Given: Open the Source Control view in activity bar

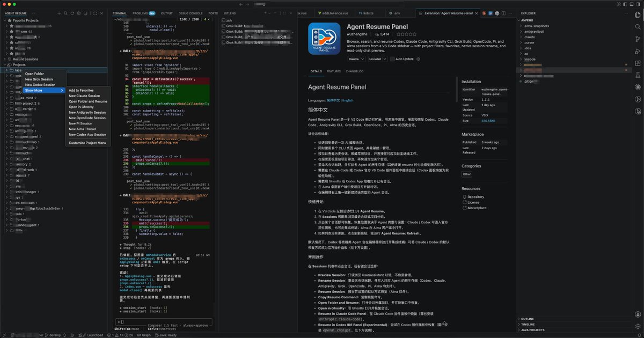Looking at the screenshot, I should (x=638, y=39).
